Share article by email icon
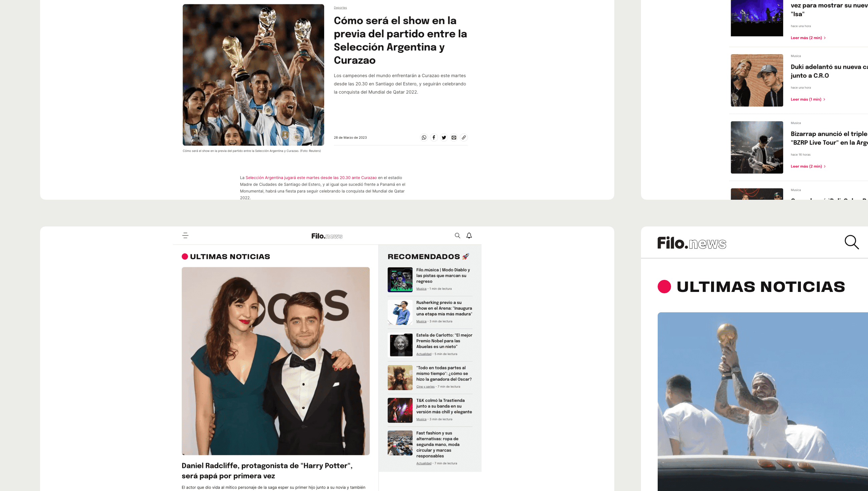The width and height of the screenshot is (868, 491). 454,137
